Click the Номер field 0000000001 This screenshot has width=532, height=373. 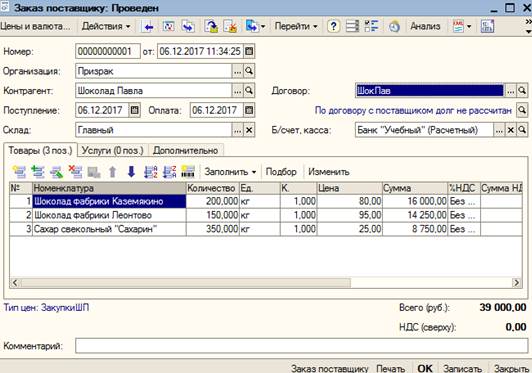point(108,51)
